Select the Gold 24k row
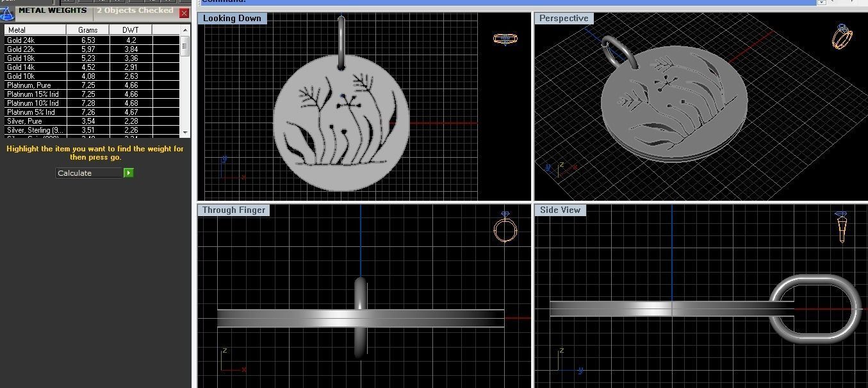Screen dimensions: 868x388 coord(92,40)
